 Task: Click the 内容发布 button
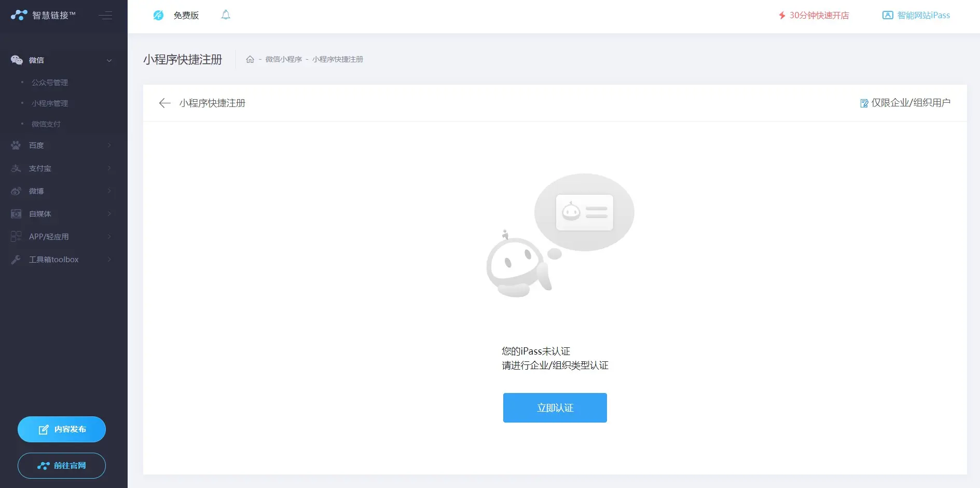[62, 429]
